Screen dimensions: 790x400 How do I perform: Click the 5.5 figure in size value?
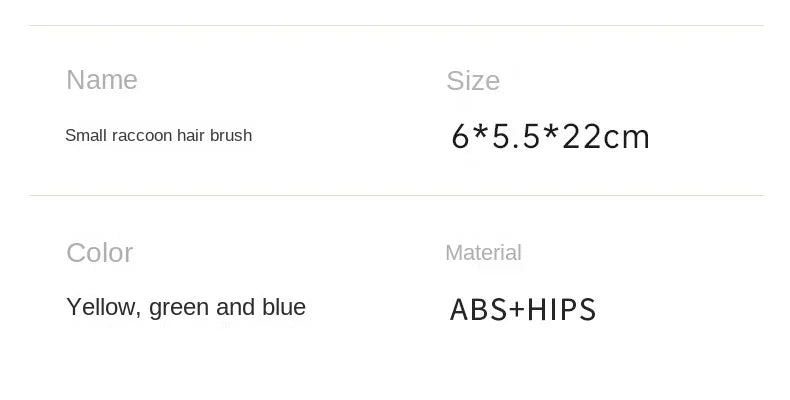(x=515, y=136)
